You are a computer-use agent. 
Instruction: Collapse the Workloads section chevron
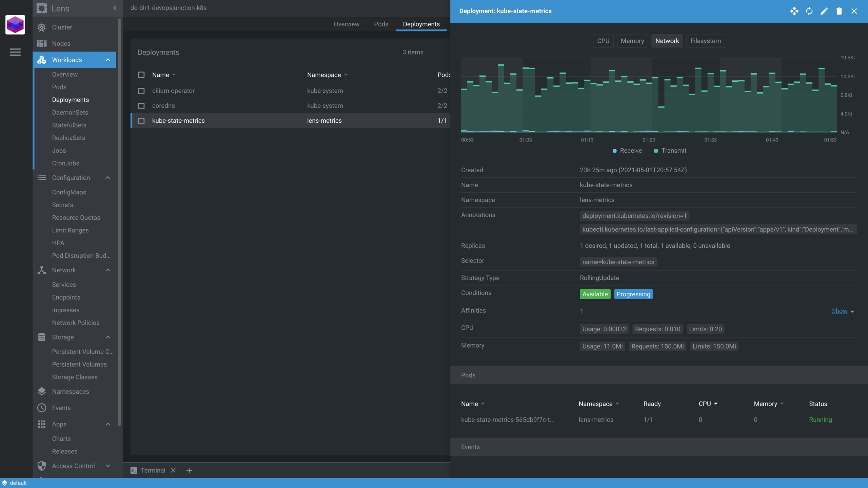pyautogui.click(x=108, y=60)
